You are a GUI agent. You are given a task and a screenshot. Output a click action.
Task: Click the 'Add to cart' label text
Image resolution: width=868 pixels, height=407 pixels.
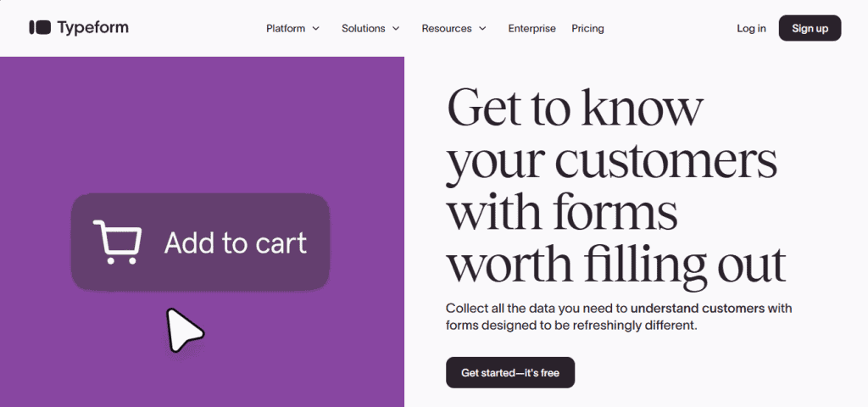(x=236, y=243)
